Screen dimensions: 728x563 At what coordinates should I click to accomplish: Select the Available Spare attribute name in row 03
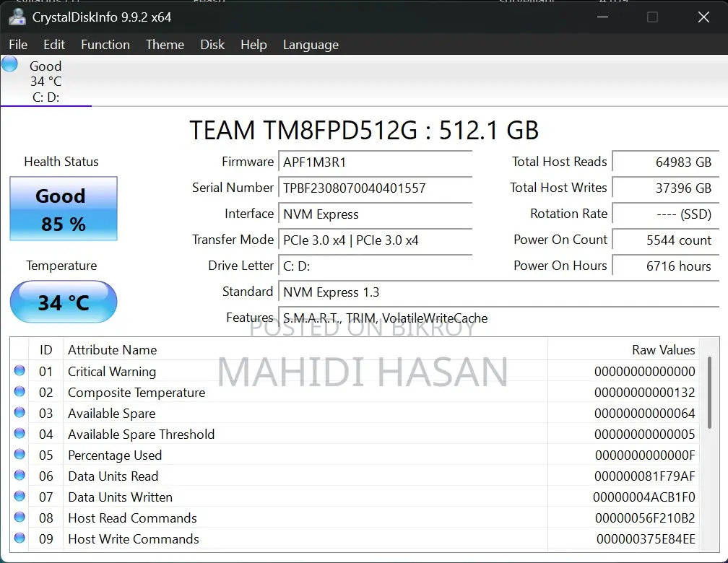click(112, 414)
